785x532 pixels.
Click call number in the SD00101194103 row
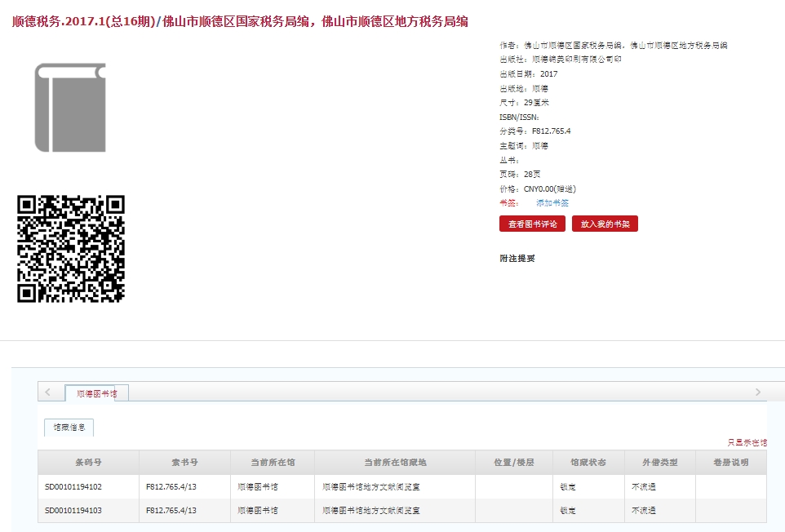[171, 511]
